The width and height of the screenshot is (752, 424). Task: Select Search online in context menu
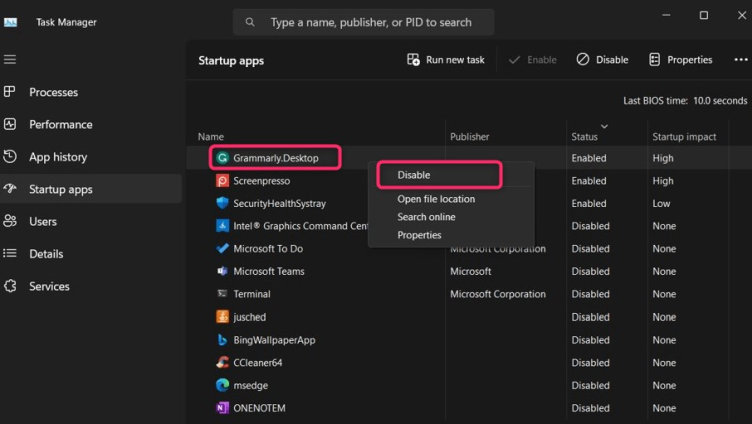pos(426,217)
